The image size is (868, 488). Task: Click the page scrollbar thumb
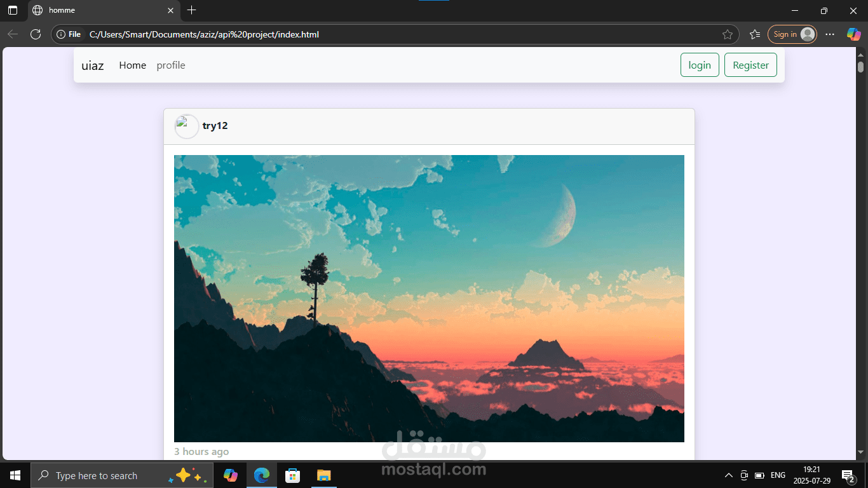click(x=861, y=67)
